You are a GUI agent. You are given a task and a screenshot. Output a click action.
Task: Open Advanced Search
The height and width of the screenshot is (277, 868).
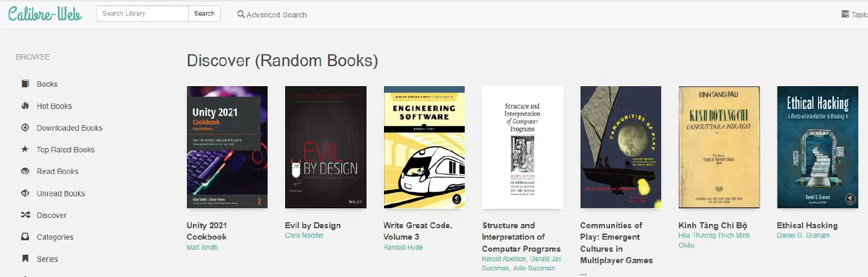click(x=272, y=14)
